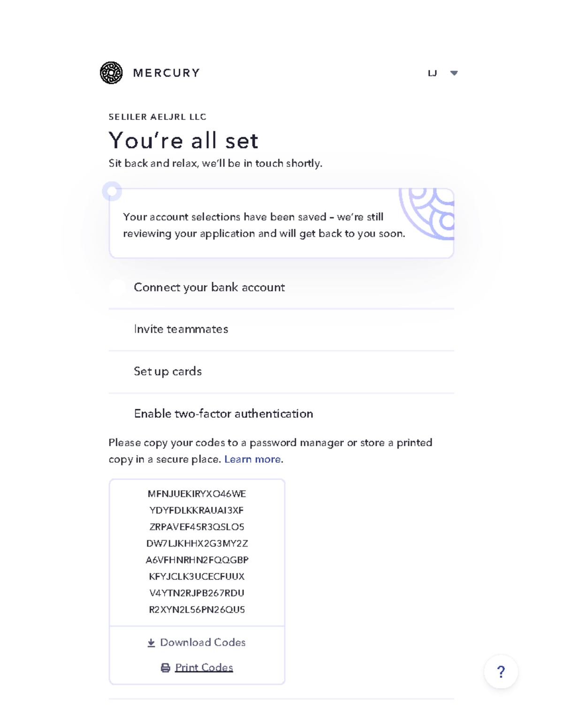
Task: Click the Print Codes link
Action: (x=204, y=668)
